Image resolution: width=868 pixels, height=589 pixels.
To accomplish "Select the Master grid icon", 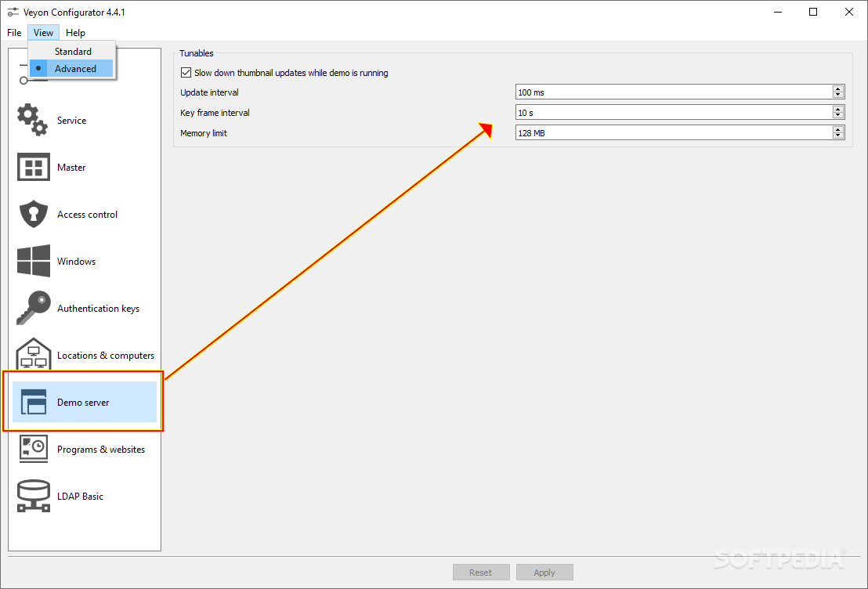I will pos(33,167).
